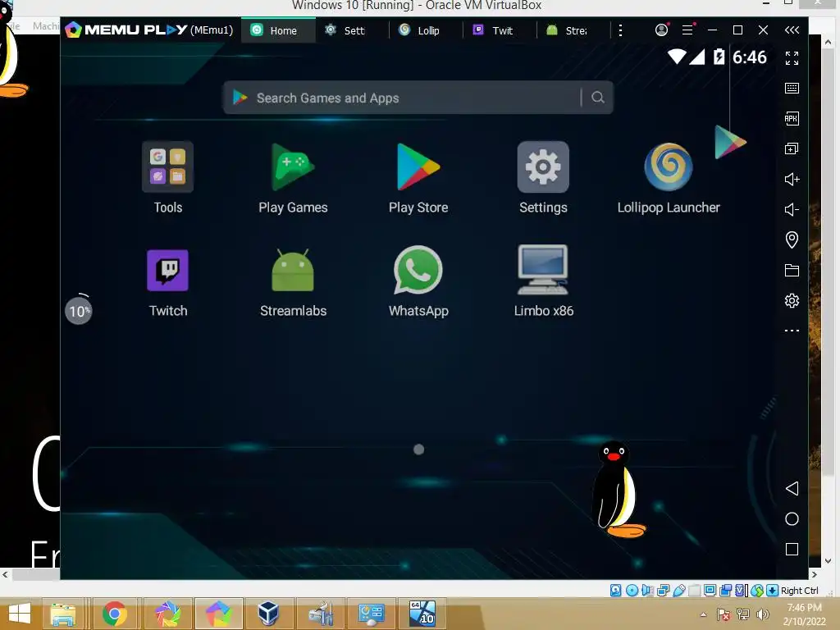
Task: Open VirtualBox from taskbar
Action: tap(268, 614)
